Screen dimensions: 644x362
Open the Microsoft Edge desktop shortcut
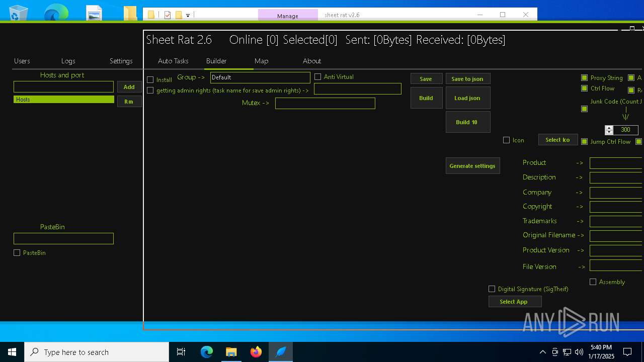[56, 13]
